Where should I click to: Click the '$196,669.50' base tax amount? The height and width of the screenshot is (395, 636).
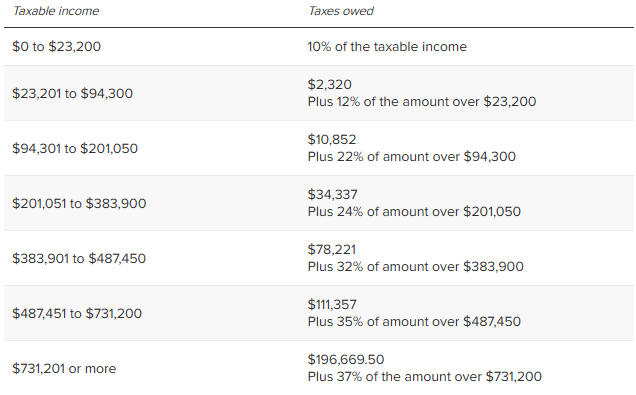[x=346, y=359]
